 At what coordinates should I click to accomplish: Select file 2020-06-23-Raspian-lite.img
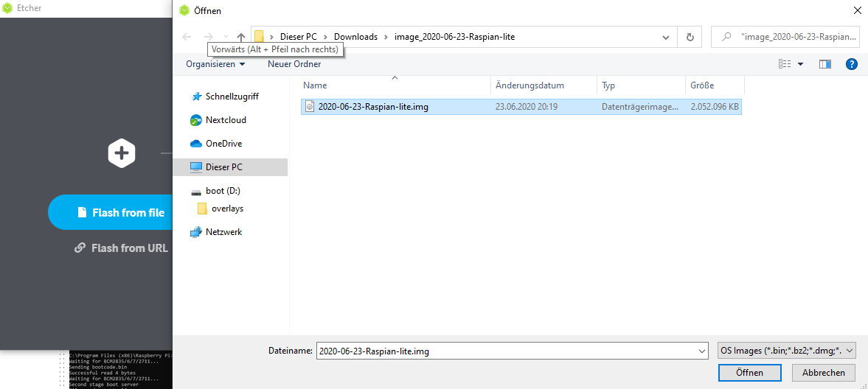click(x=521, y=107)
